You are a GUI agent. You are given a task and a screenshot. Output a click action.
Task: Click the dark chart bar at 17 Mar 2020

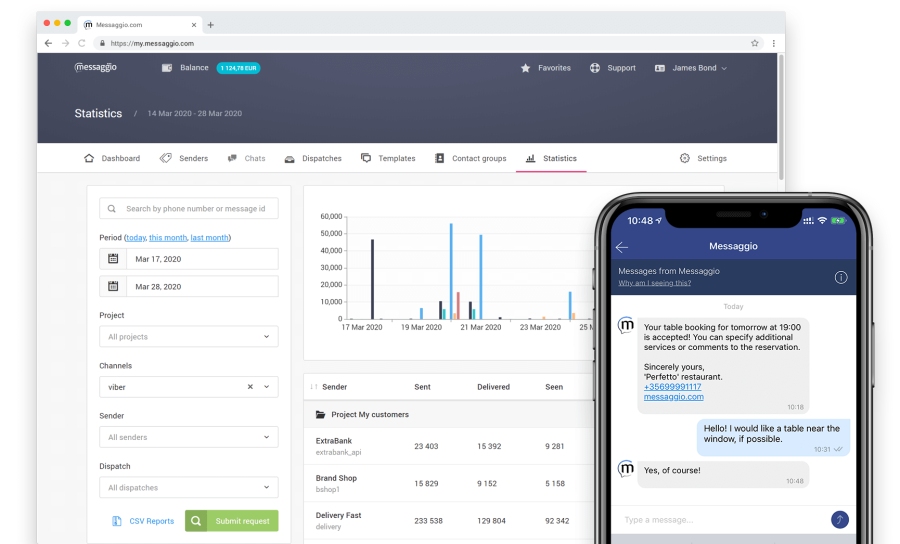tap(372, 279)
